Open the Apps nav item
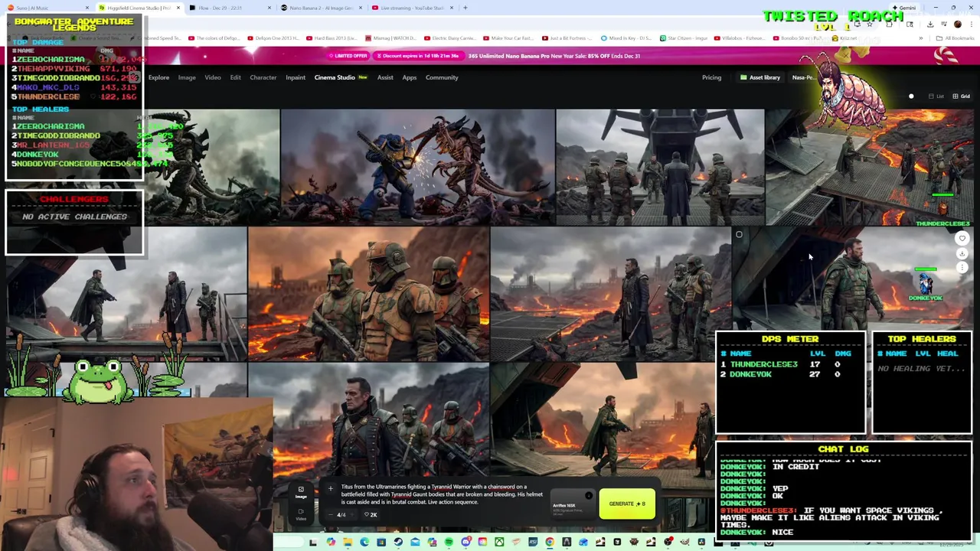Screen dimensions: 980x551 (x=410, y=77)
